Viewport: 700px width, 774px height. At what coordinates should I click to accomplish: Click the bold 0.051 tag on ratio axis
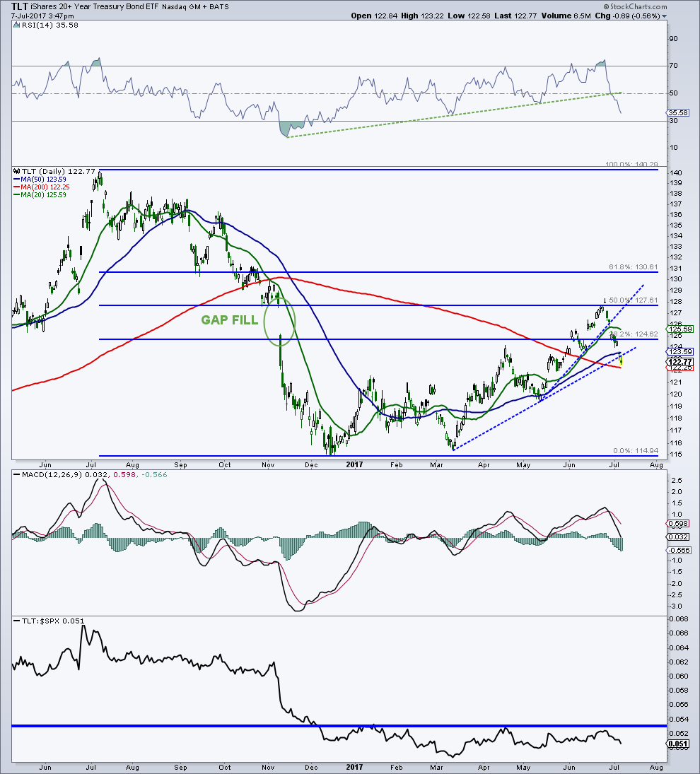click(x=677, y=744)
